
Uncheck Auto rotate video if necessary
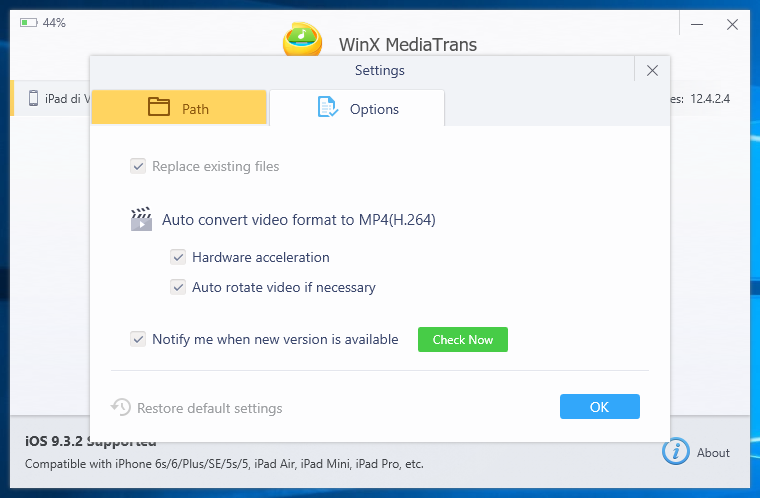[178, 287]
